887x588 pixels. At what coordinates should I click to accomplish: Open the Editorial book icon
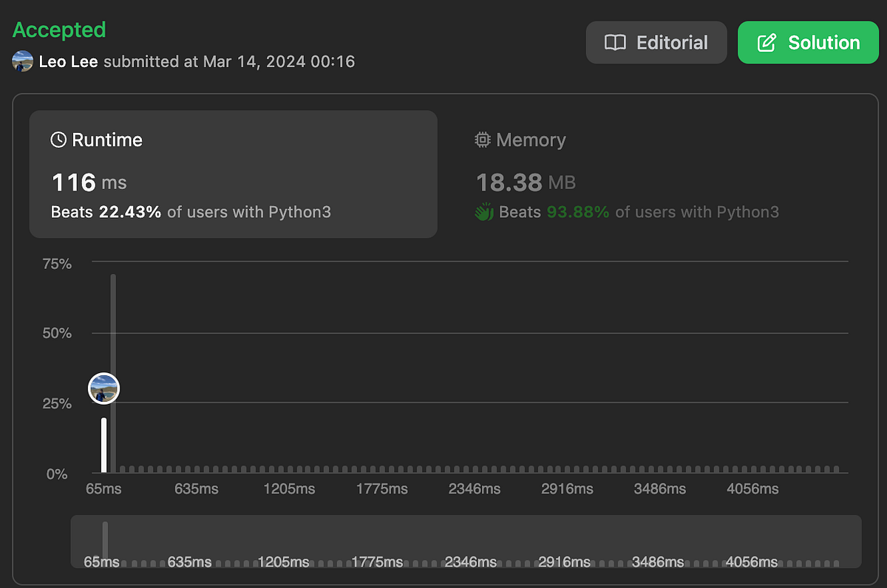click(x=615, y=43)
